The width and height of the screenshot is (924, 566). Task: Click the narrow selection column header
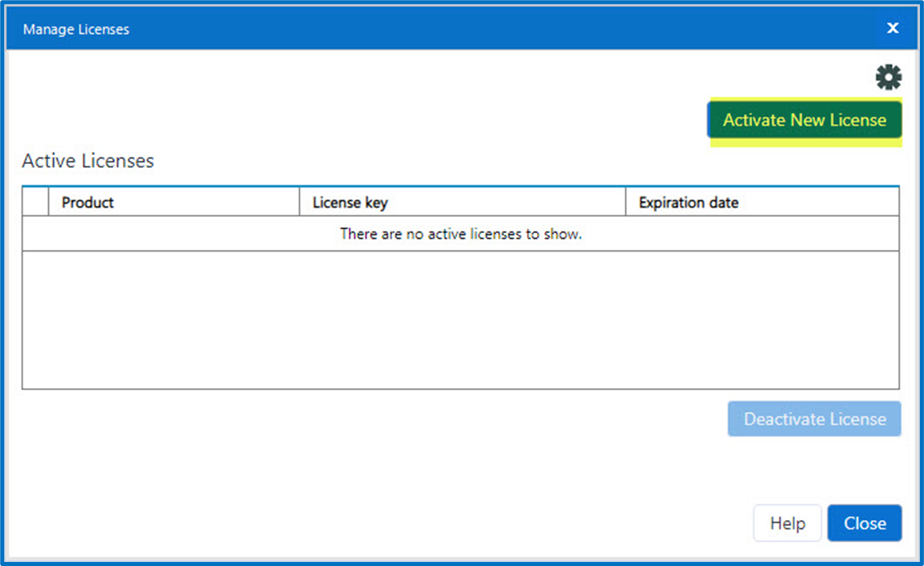pos(35,202)
